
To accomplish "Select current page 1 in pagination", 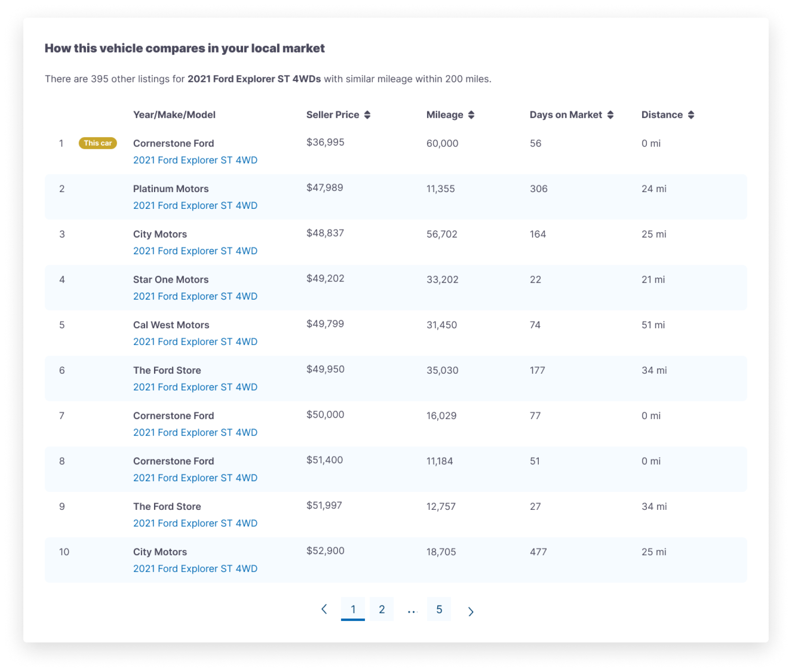I will 353,609.
